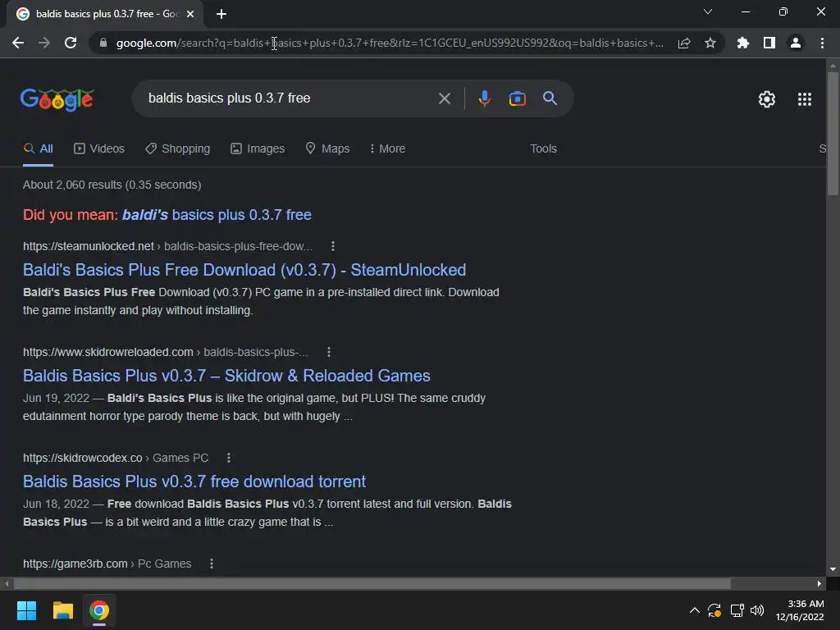Click the horizontal page scrollbar thumb

[x=372, y=583]
